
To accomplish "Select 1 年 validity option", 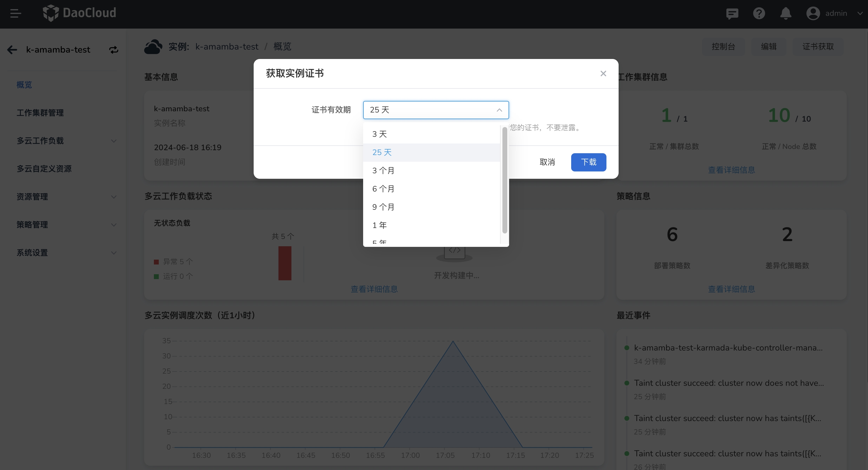I will click(x=380, y=225).
